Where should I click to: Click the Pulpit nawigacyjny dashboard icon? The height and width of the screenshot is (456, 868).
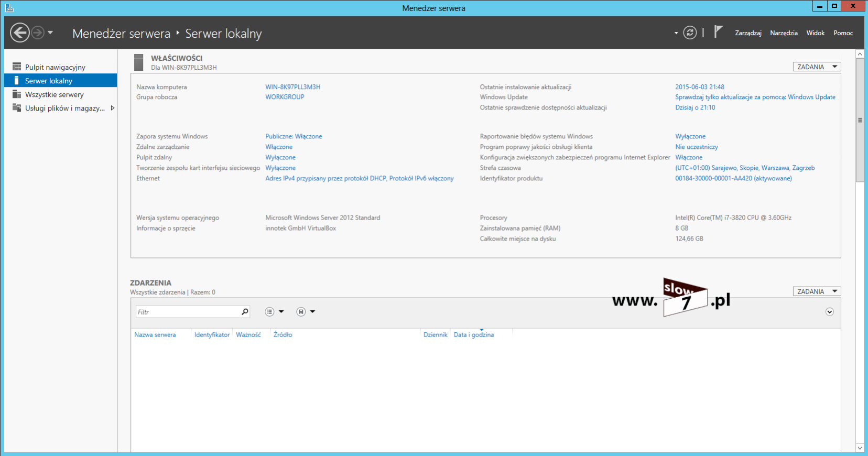[x=17, y=67]
